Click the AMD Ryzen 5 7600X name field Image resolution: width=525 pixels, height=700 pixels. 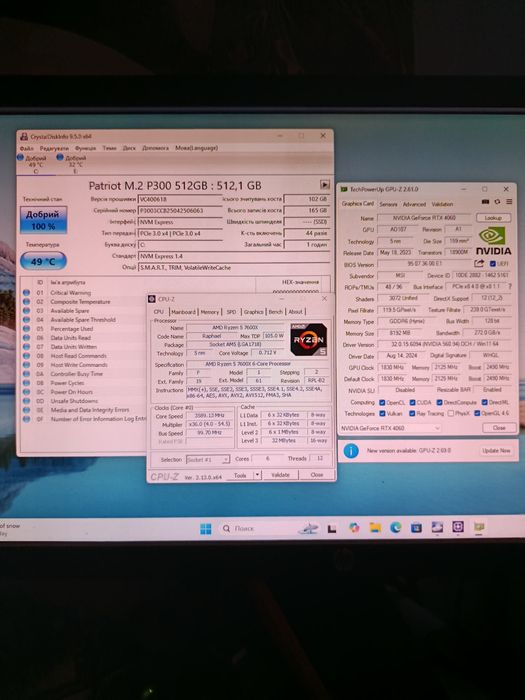point(235,328)
